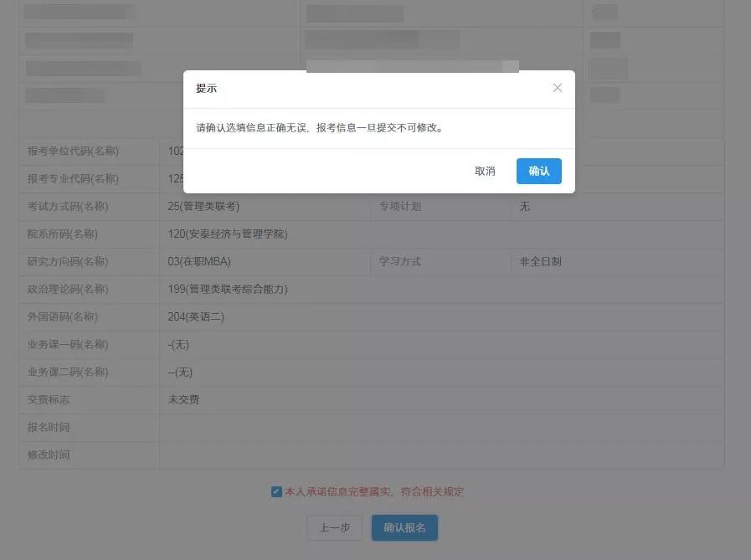Click the 学习方式 field label
The height and width of the screenshot is (560, 751).
(400, 262)
